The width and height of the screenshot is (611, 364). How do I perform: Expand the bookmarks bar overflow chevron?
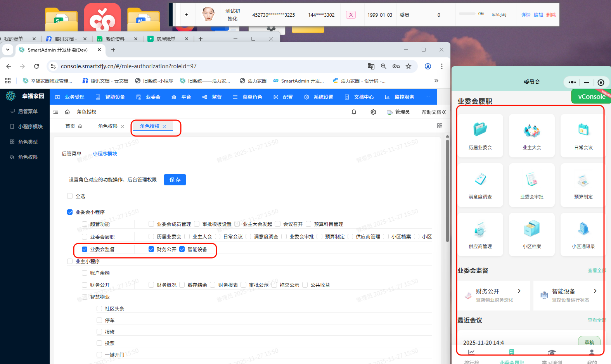(436, 81)
